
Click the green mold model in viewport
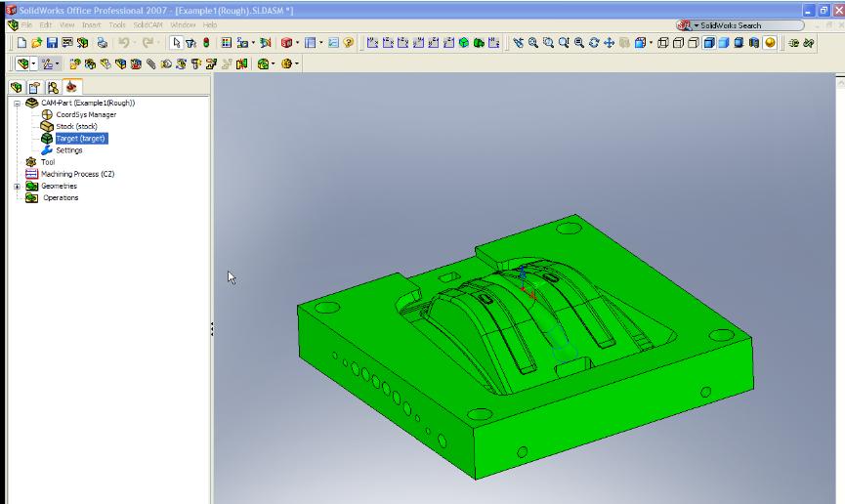click(526, 345)
